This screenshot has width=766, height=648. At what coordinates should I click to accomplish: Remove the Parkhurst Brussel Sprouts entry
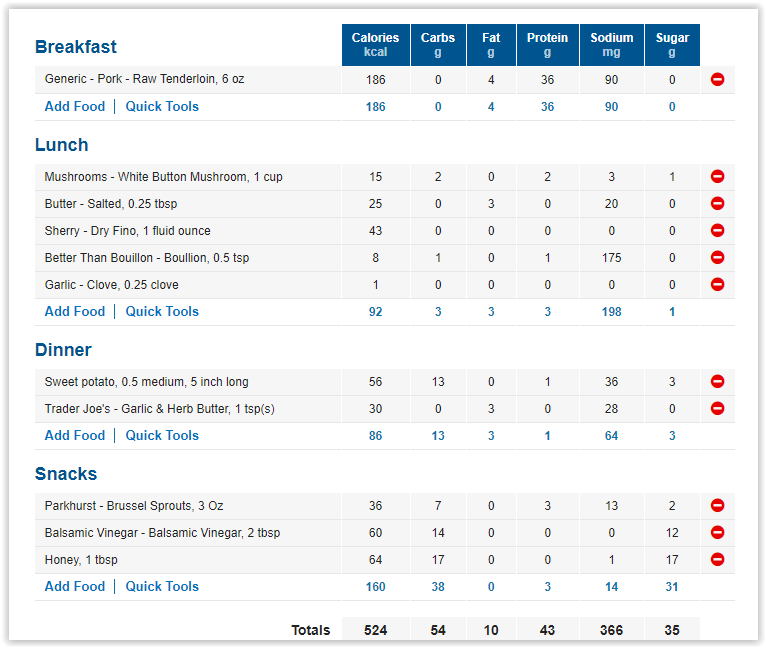tap(717, 505)
